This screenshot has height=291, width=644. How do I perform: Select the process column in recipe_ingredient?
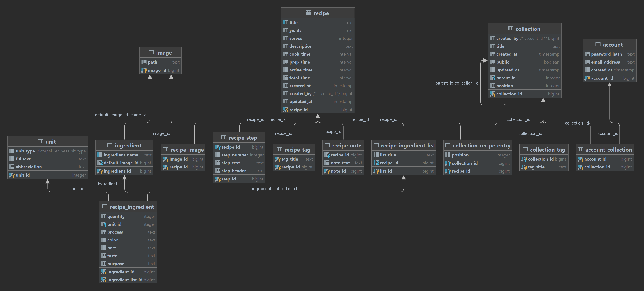[x=128, y=232]
